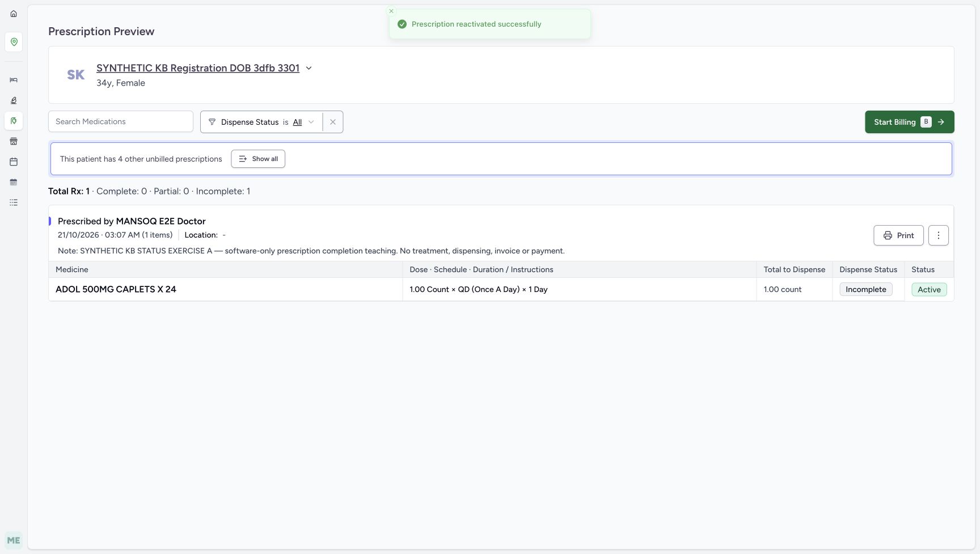Click Start Billing button
This screenshot has width=980, height=554.
909,122
